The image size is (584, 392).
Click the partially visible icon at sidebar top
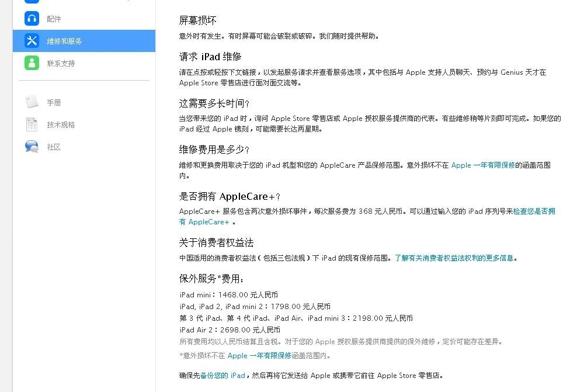point(32,2)
